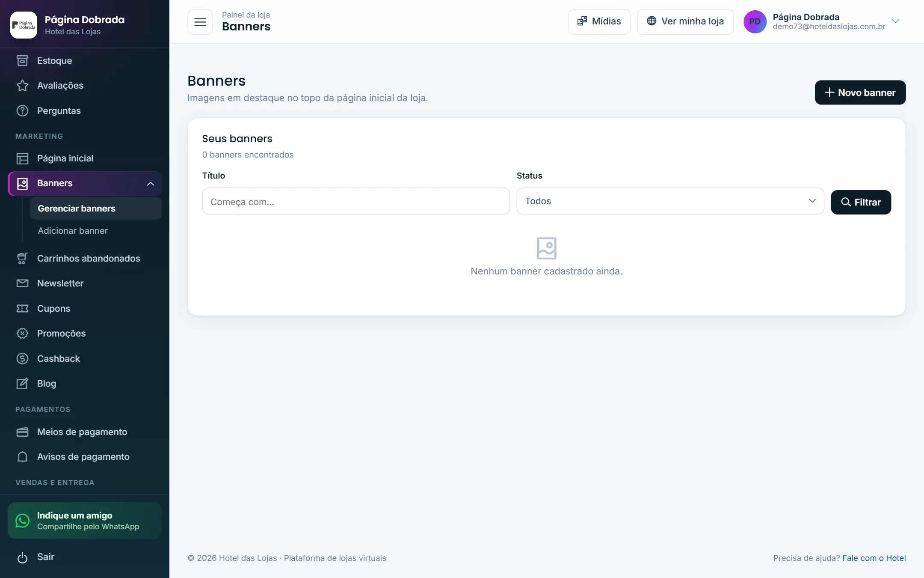924x578 pixels.
Task: Click the Blog edit icon
Action: (x=22, y=384)
